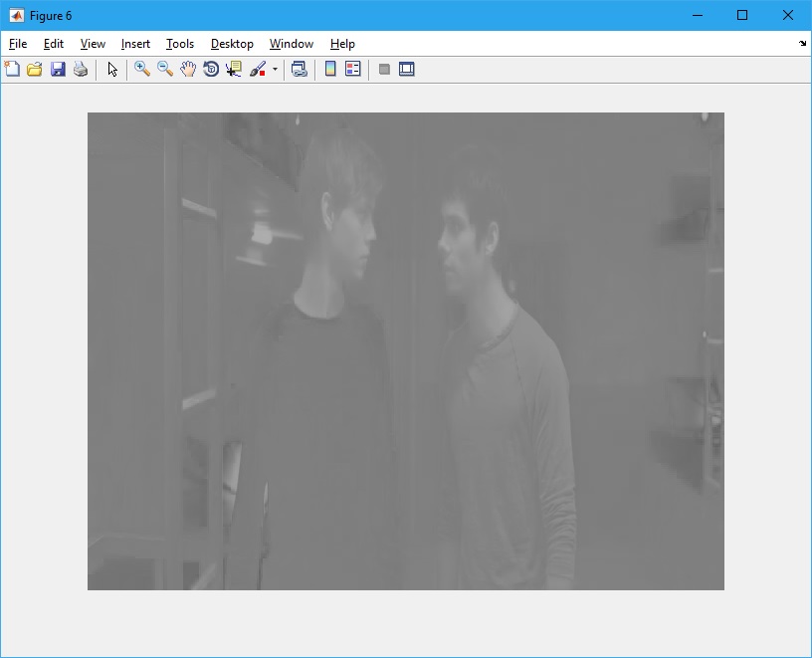812x658 pixels.
Task: Save the figure using the floppy disk icon
Action: coord(58,69)
